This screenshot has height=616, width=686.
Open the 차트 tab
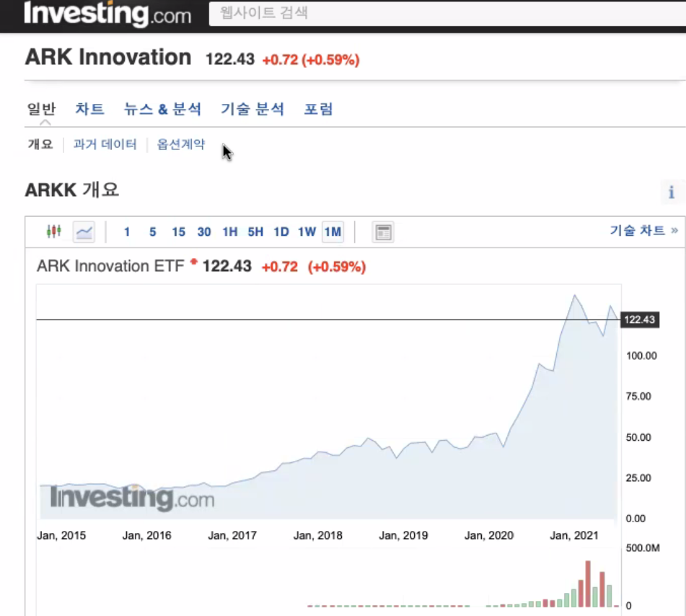click(x=89, y=109)
